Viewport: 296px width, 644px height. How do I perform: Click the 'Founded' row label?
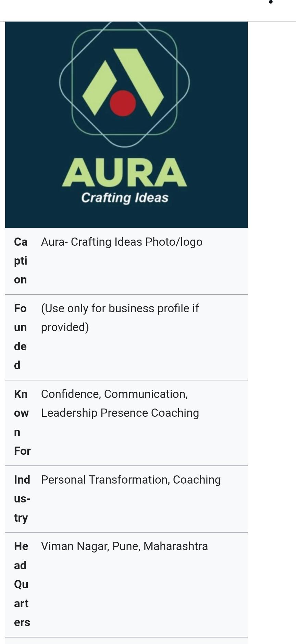pos(20,337)
